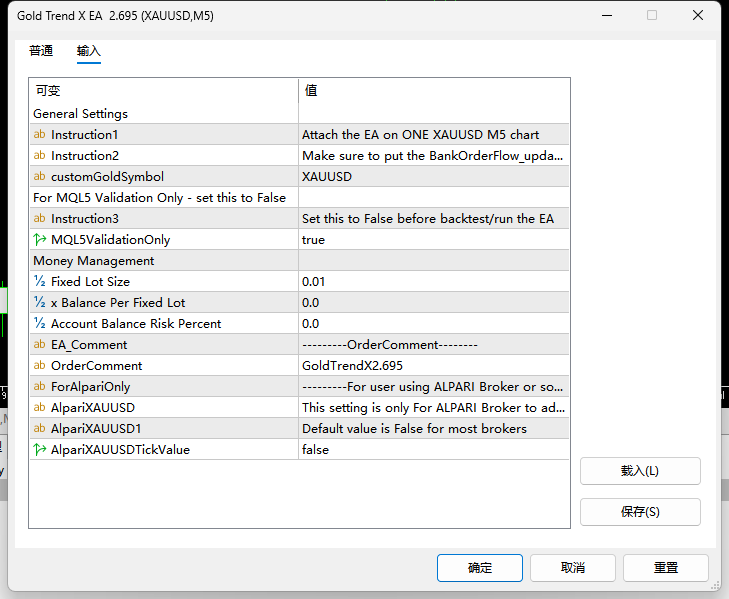Screen dimensions: 729x599
Task: Reset inputs with the 重置 button
Action: click(x=666, y=568)
